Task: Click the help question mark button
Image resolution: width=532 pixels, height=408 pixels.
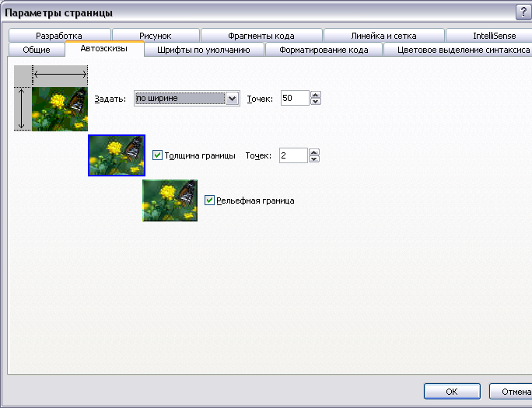Action: 523,13
